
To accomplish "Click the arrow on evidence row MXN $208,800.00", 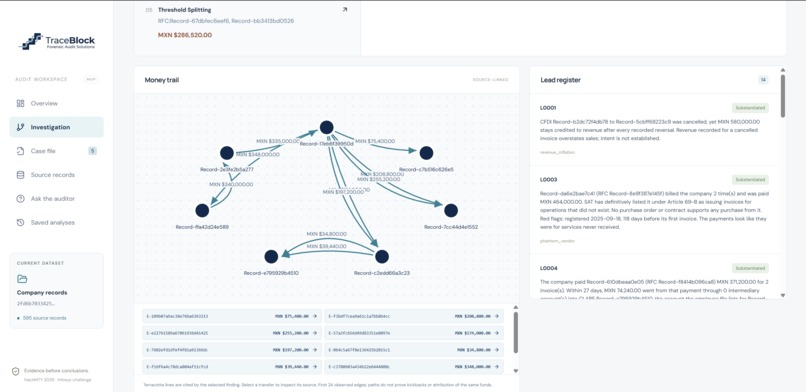I will tap(496, 316).
